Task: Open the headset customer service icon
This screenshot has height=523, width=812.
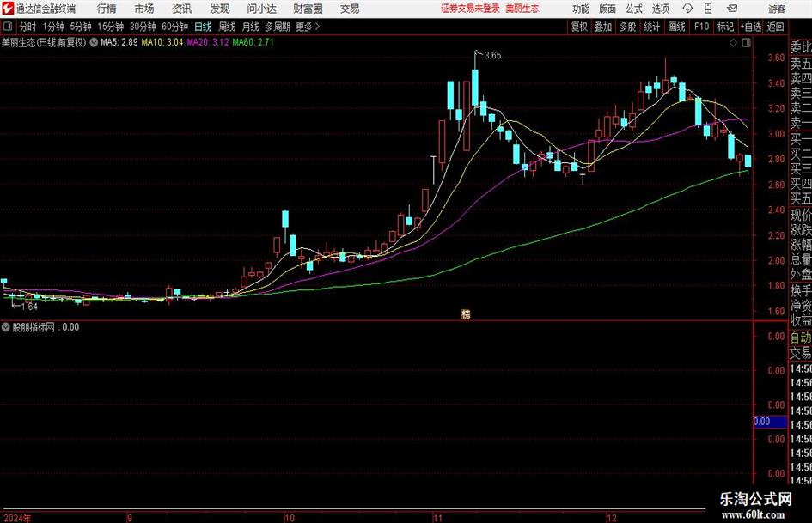Action: tap(687, 9)
